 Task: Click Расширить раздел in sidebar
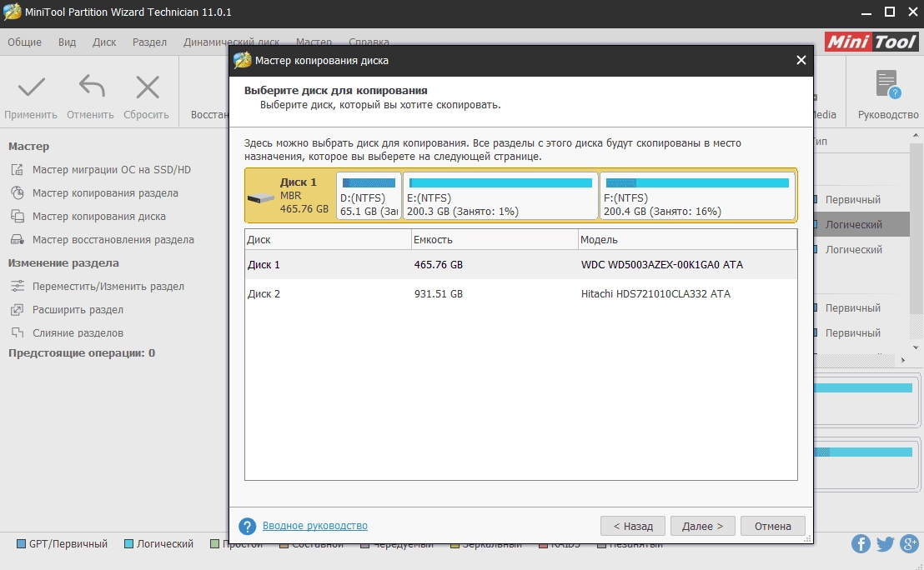coord(78,310)
